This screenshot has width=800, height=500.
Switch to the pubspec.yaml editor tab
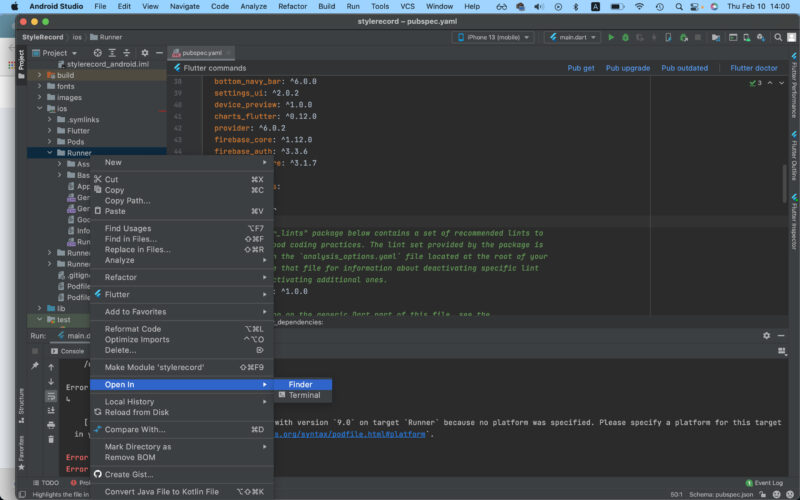[202, 53]
